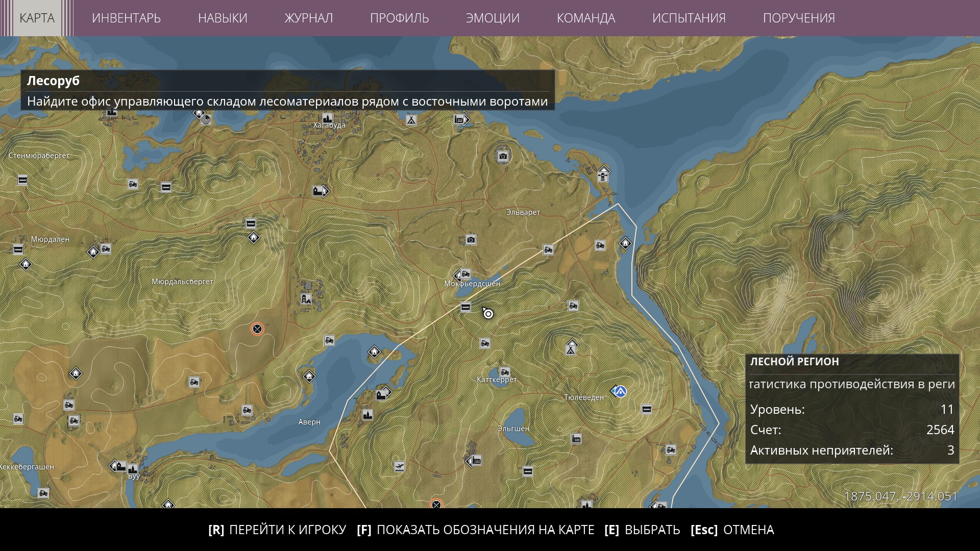Screen dimensions: 980x551
Task: Select bunker icon below Стенмюрабергет label
Action: 22,180
